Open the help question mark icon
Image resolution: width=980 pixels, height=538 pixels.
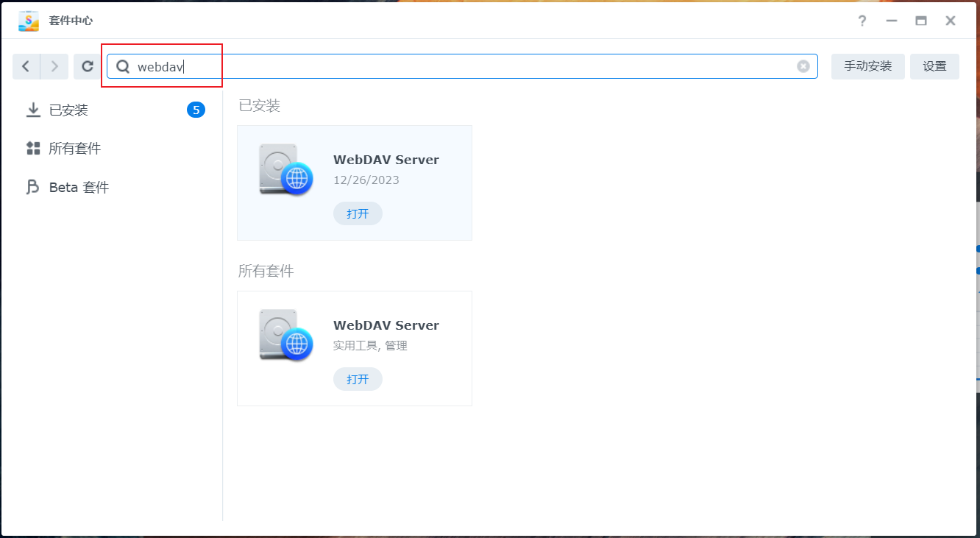[862, 21]
